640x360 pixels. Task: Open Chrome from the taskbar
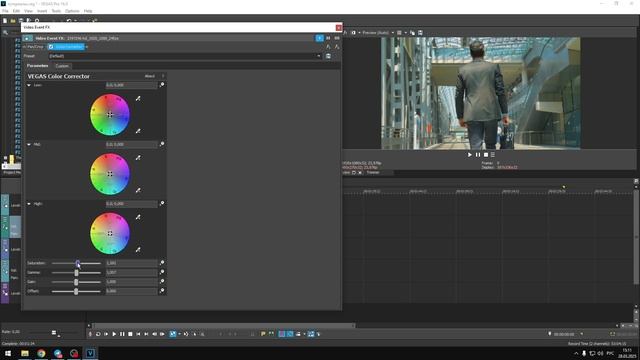(41, 353)
